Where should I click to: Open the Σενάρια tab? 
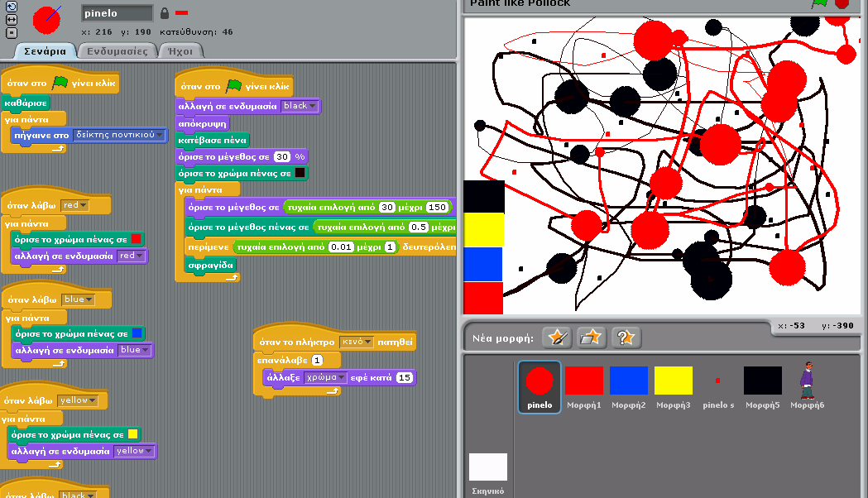click(45, 51)
